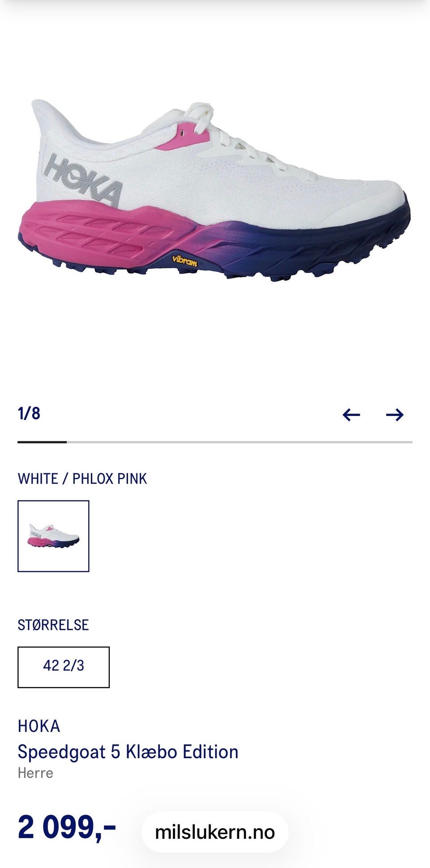This screenshot has height=868, width=430.
Task: Click the 2 099,- price text
Action: click(x=67, y=827)
